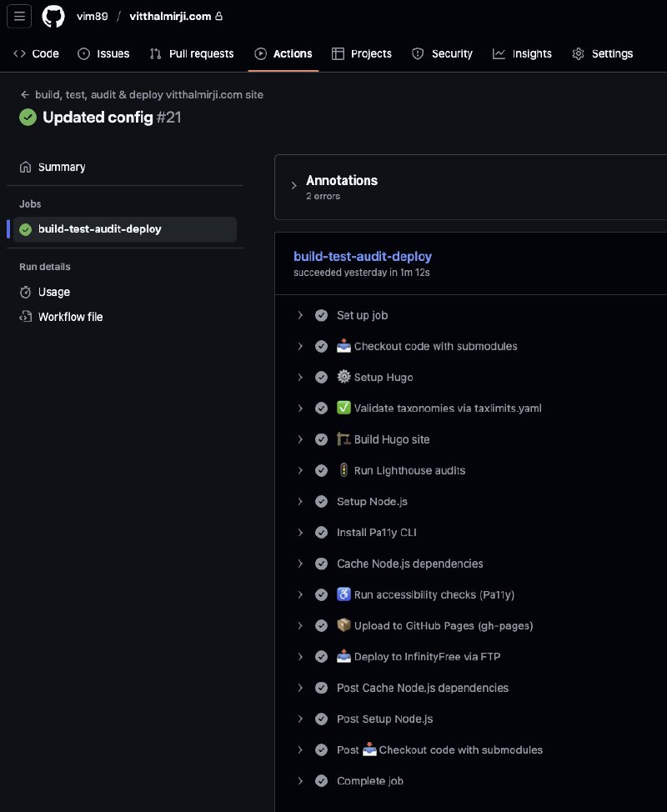Screen dimensions: 667x812
Task: Click the Usage stopwatch icon
Action: (25, 292)
